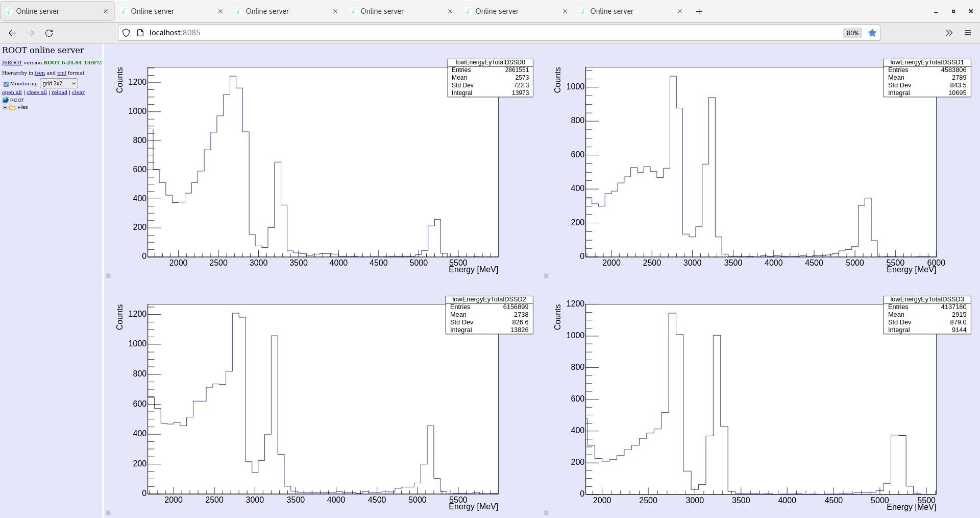Click the JSROOT link
The width and height of the screenshot is (980, 518).
11,62
